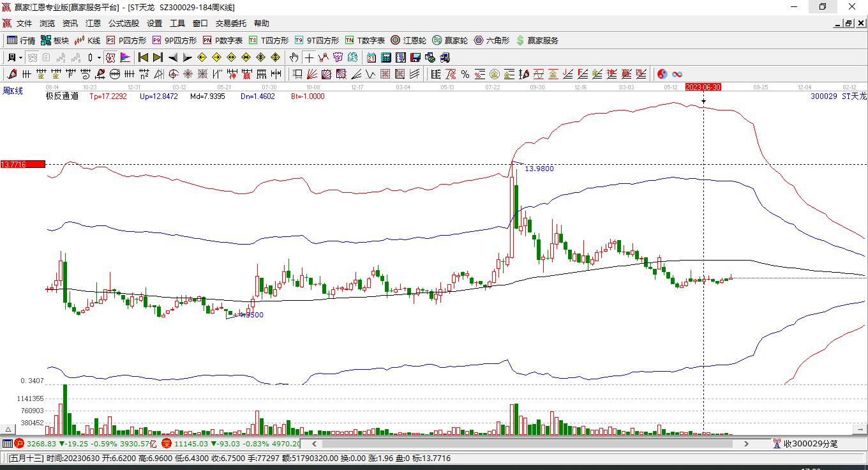Jump to the first bar
The height and width of the screenshot is (470, 868).
pos(143,57)
